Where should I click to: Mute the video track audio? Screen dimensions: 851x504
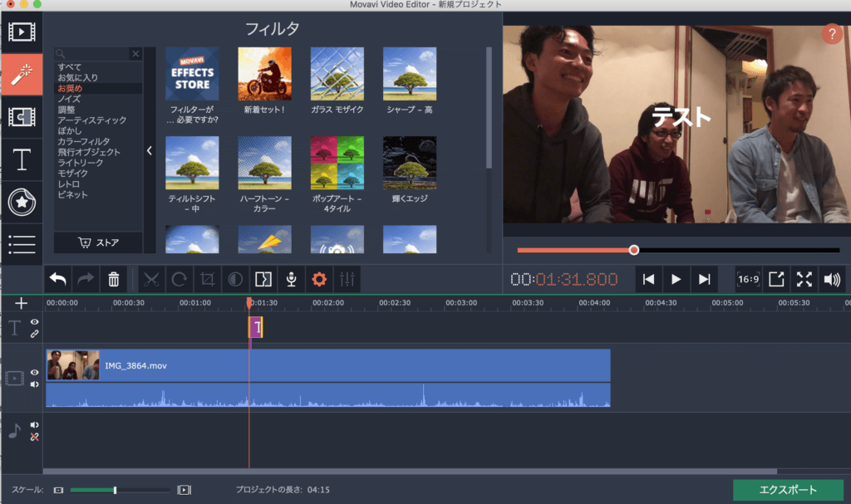(34, 384)
